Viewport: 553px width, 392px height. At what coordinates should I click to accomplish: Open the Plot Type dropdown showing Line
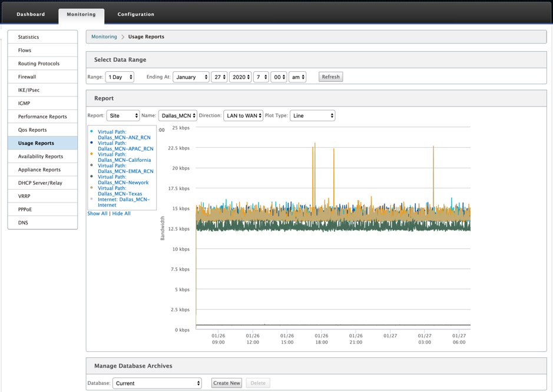pos(313,115)
